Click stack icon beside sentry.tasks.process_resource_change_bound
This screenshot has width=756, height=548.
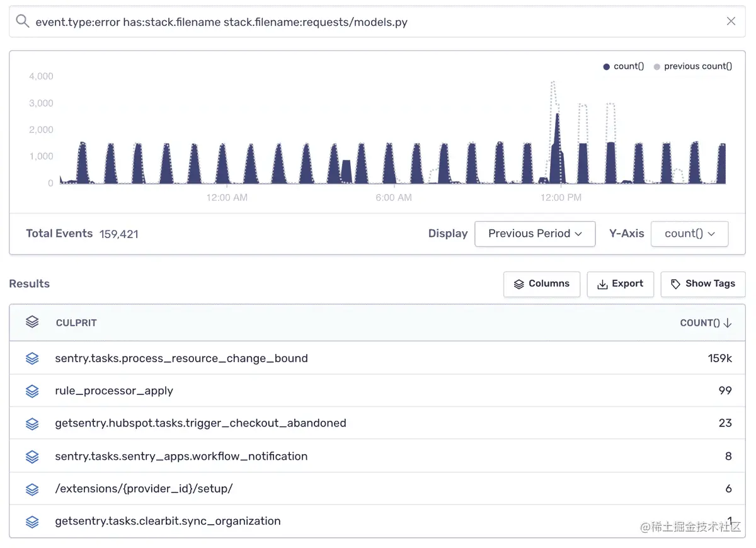32,358
